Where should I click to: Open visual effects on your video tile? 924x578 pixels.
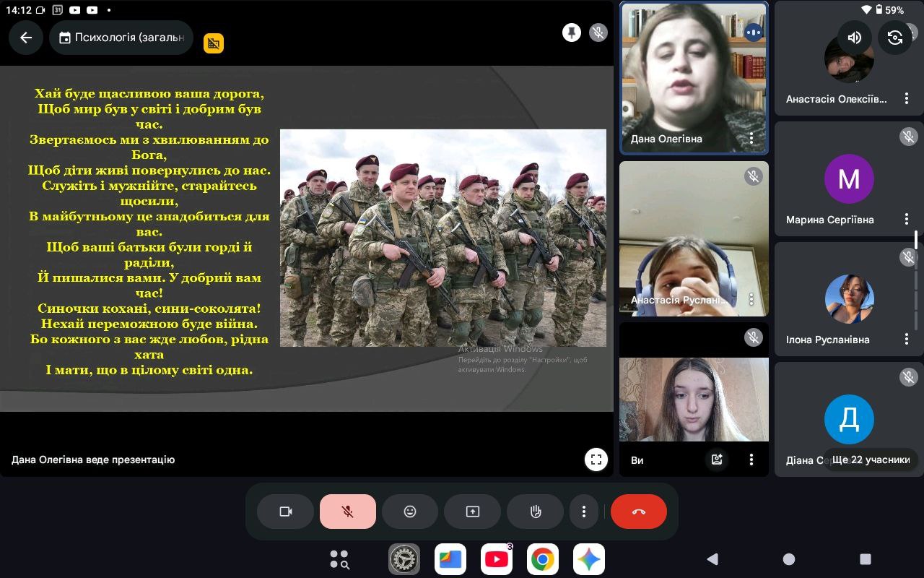click(717, 460)
